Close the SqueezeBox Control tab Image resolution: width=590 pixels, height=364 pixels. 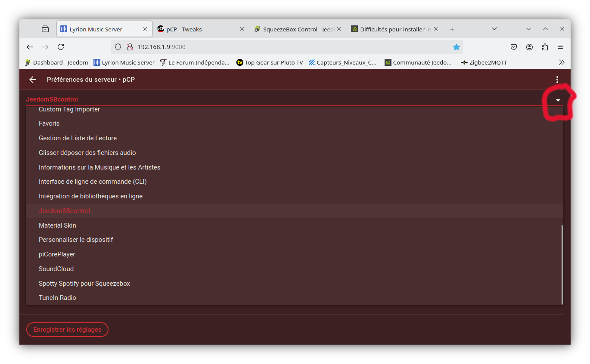pyautogui.click(x=339, y=29)
